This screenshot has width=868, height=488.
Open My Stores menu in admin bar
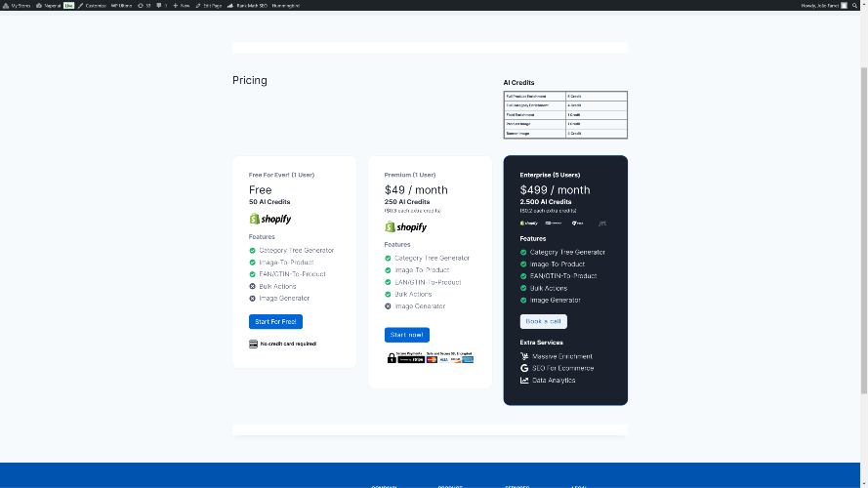click(x=18, y=6)
